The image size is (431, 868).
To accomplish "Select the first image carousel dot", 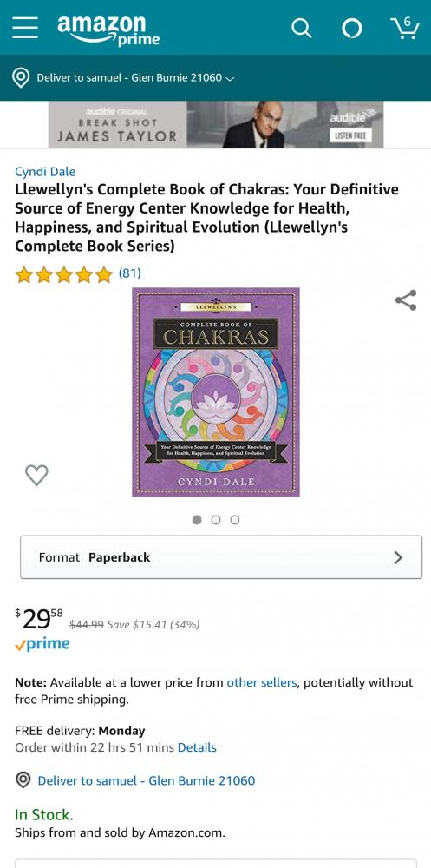I will [197, 520].
